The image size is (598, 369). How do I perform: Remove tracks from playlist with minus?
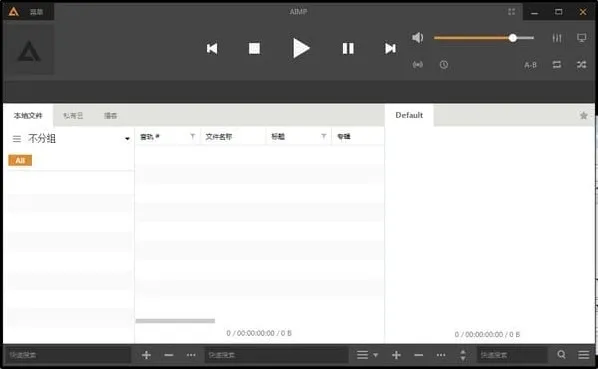pyautogui.click(x=419, y=355)
